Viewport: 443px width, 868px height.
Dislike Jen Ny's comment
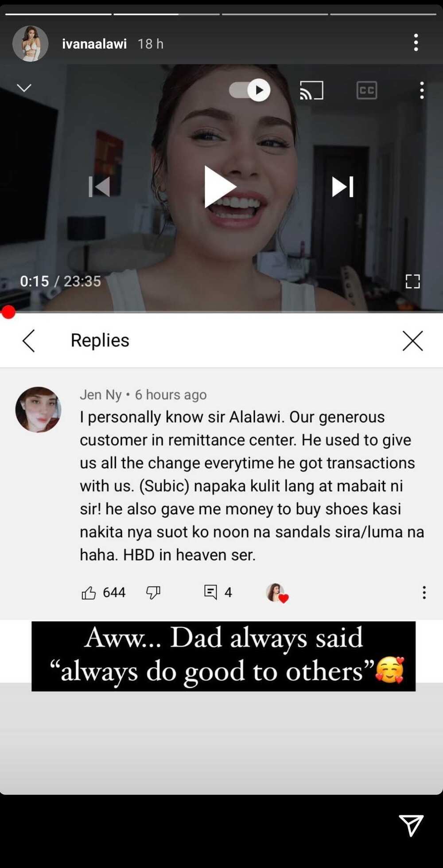[x=153, y=593]
